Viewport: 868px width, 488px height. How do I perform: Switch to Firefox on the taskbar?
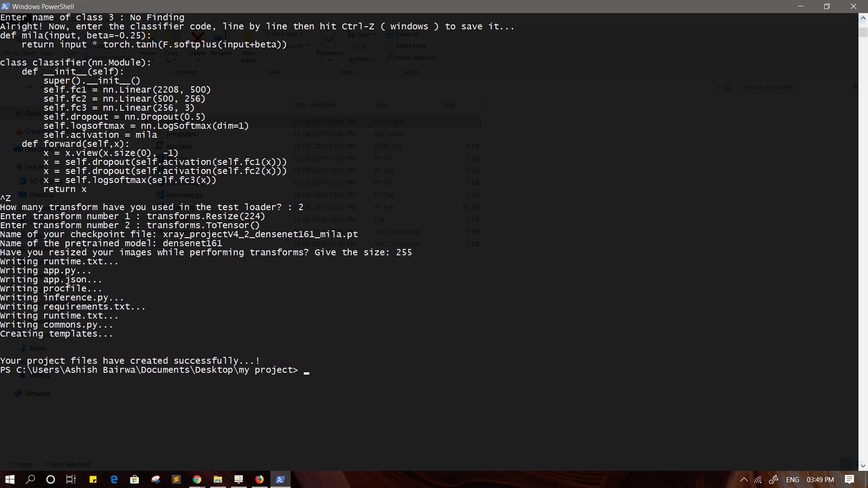pos(259,479)
